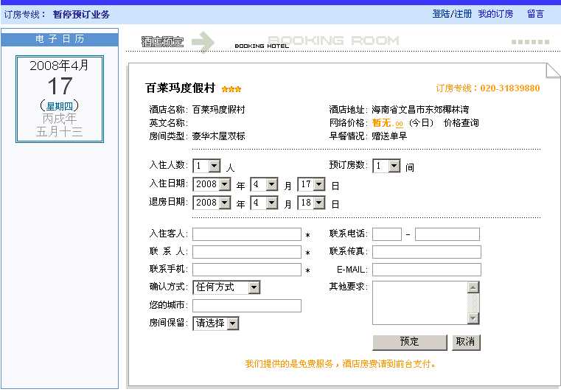This screenshot has height=392, width=561.
Task: Click the 预定 submit button
Action: (x=410, y=343)
